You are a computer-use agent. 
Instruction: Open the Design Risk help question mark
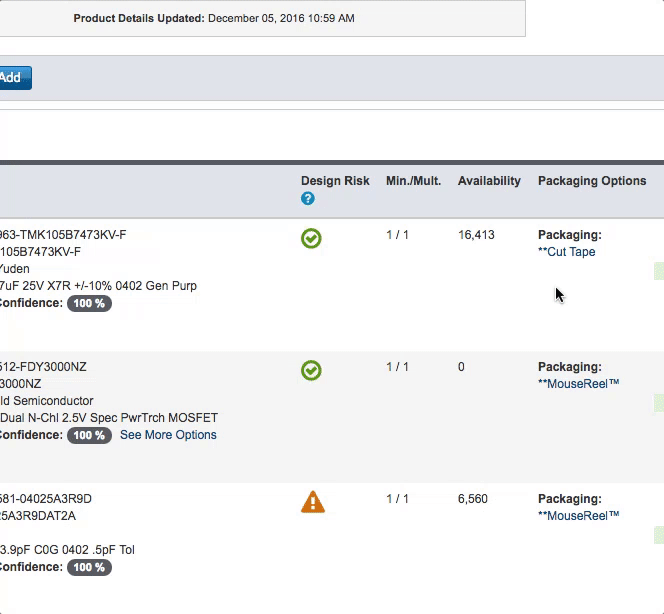[308, 199]
